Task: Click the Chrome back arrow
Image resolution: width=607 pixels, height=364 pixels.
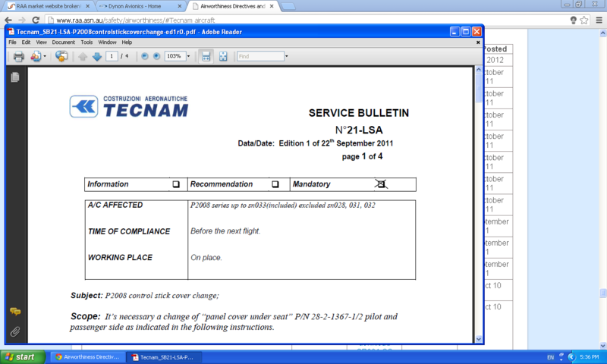Action: 8,20
